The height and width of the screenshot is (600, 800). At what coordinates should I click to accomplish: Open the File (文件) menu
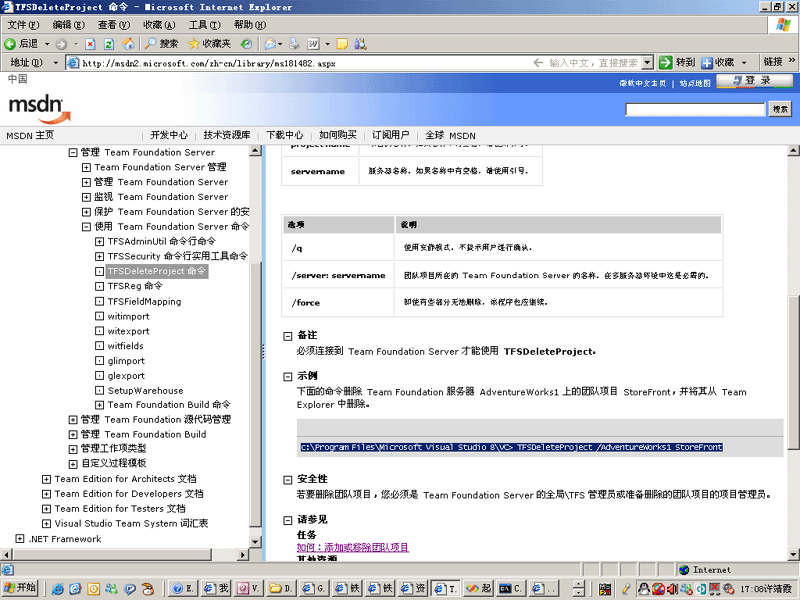[x=23, y=24]
